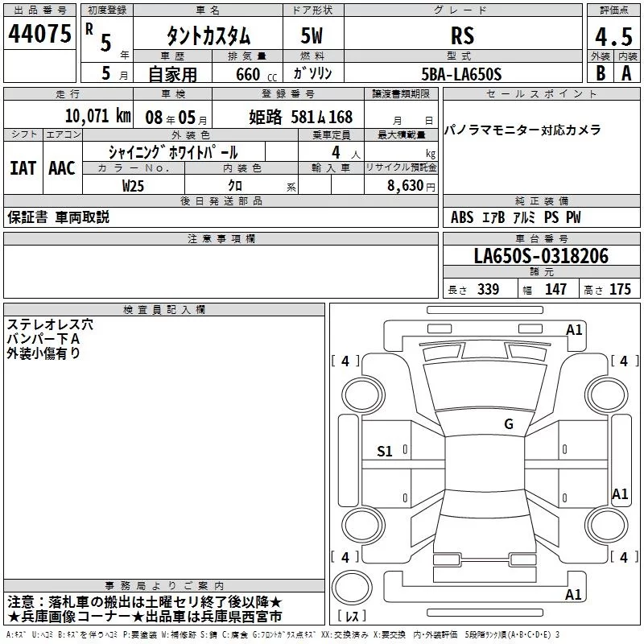The height and width of the screenshot is (644, 644).
Task: Click the A1 mark on right side sill
Action: 620,493
